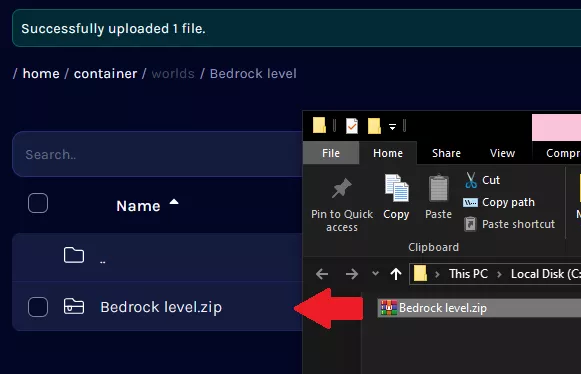This screenshot has width=581, height=374.
Task: Click the Paste clipboard icon
Action: 438,188
